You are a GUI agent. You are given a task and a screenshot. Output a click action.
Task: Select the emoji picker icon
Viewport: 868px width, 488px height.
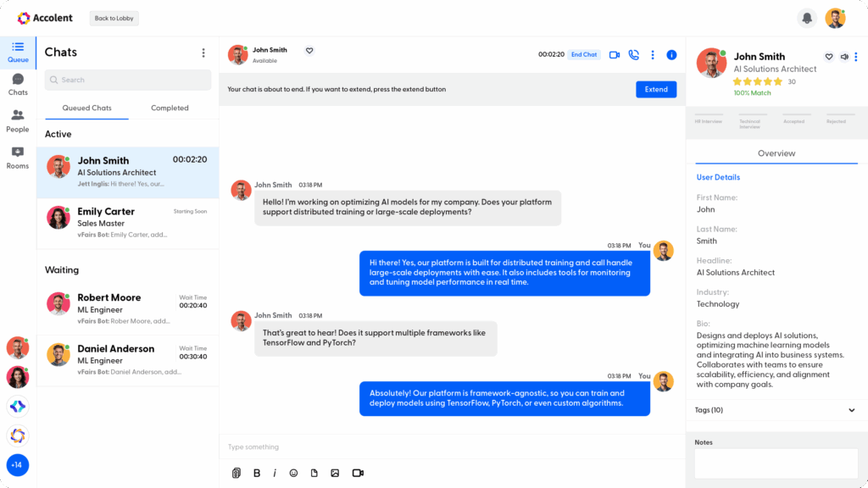click(x=294, y=473)
